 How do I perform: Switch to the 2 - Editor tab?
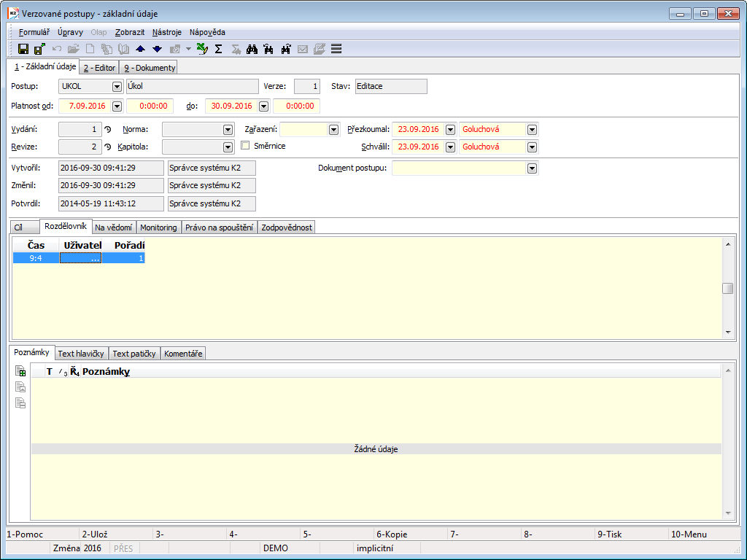tap(99, 68)
